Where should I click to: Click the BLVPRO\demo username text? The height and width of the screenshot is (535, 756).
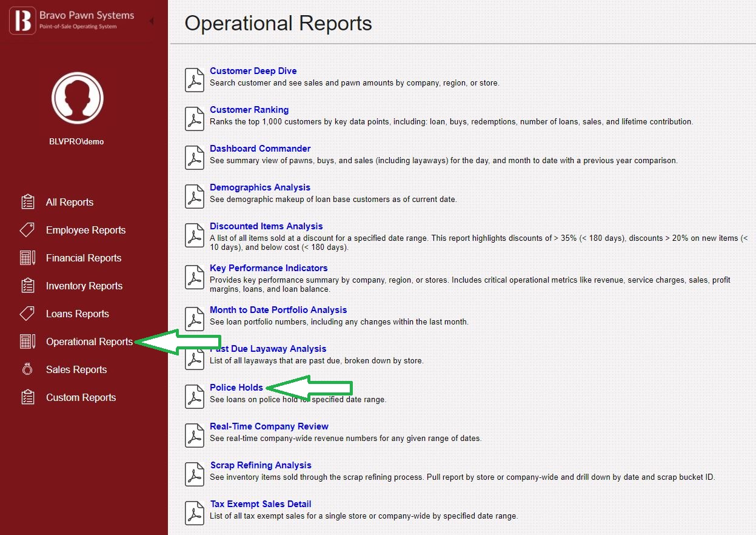coord(76,141)
